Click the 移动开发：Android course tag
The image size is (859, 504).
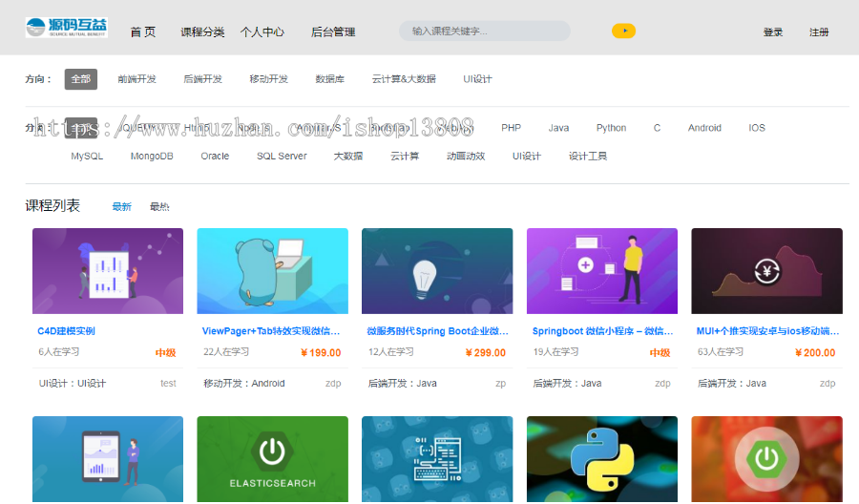pyautogui.click(x=244, y=384)
